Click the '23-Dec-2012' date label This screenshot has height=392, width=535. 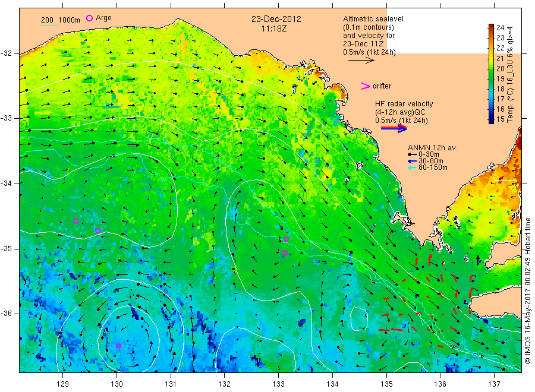pos(276,19)
